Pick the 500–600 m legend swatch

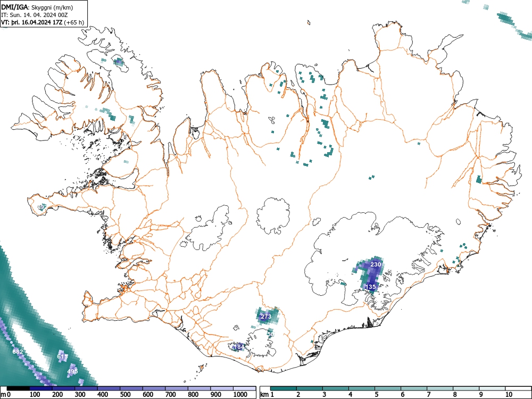pyautogui.click(x=131, y=388)
